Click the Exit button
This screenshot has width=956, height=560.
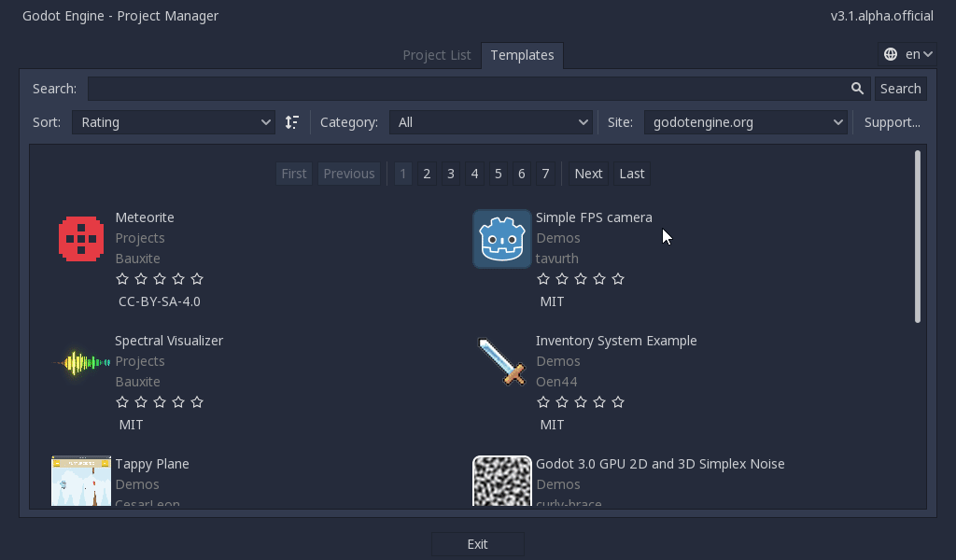coord(477,544)
